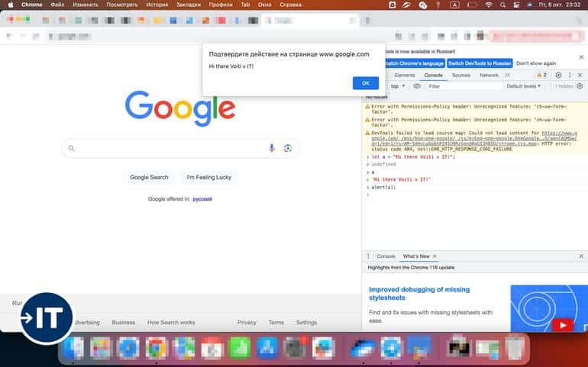Click the Google logo
Screen dimensions: 588x367
tap(180, 108)
